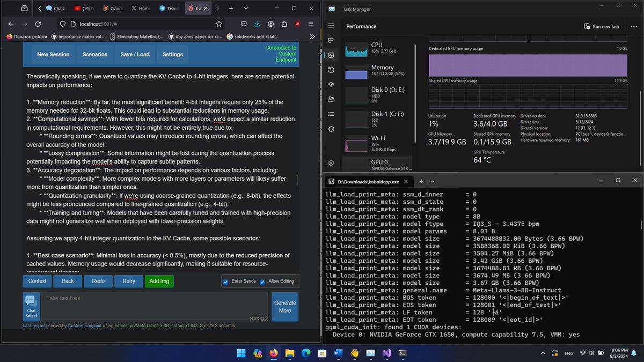Show site information shield icon in address bar
The image size is (644, 362).
tap(63, 24)
